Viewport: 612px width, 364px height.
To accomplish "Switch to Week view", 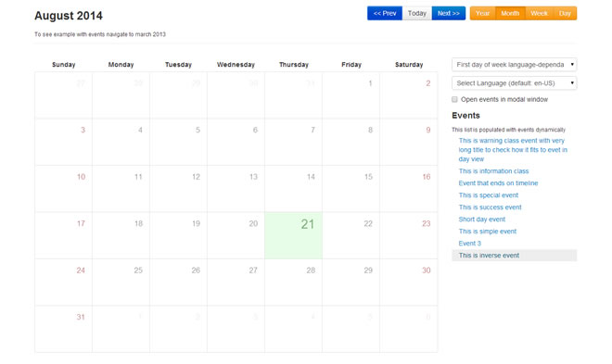I will (539, 13).
